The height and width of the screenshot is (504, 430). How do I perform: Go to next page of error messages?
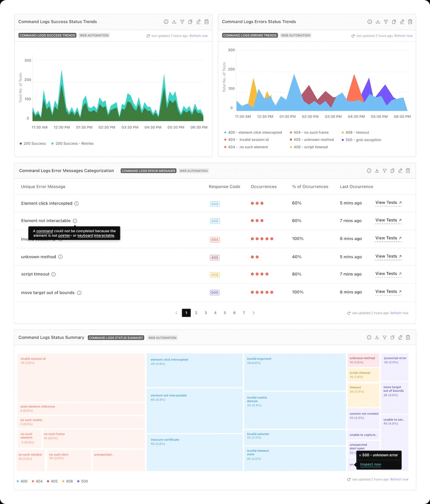click(254, 313)
